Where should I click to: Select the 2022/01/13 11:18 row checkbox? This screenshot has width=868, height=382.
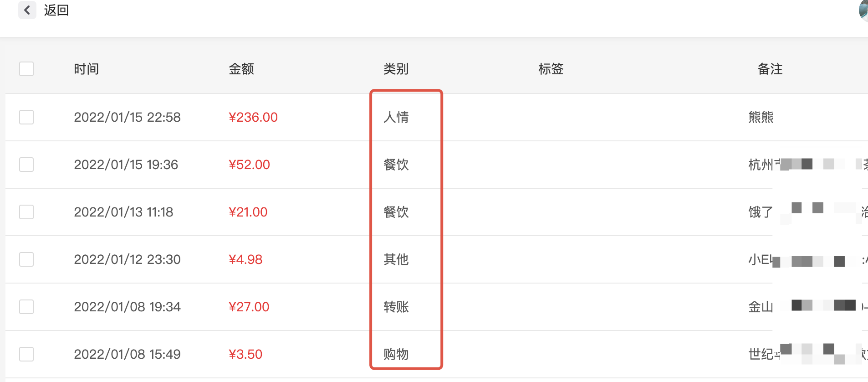pos(26,212)
